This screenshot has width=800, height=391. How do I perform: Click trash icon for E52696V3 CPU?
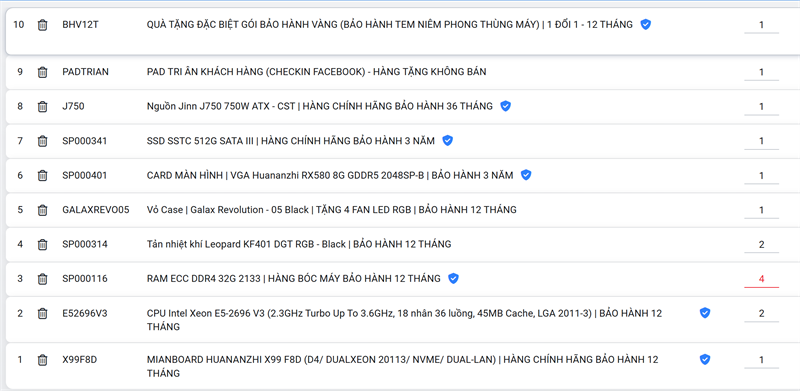click(42, 313)
